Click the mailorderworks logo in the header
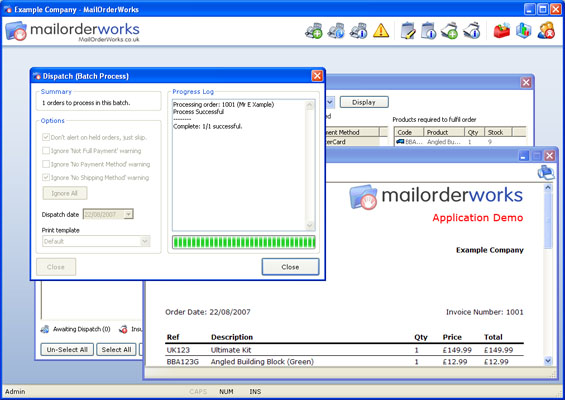Viewport: 565px width, 400px height. (x=72, y=31)
